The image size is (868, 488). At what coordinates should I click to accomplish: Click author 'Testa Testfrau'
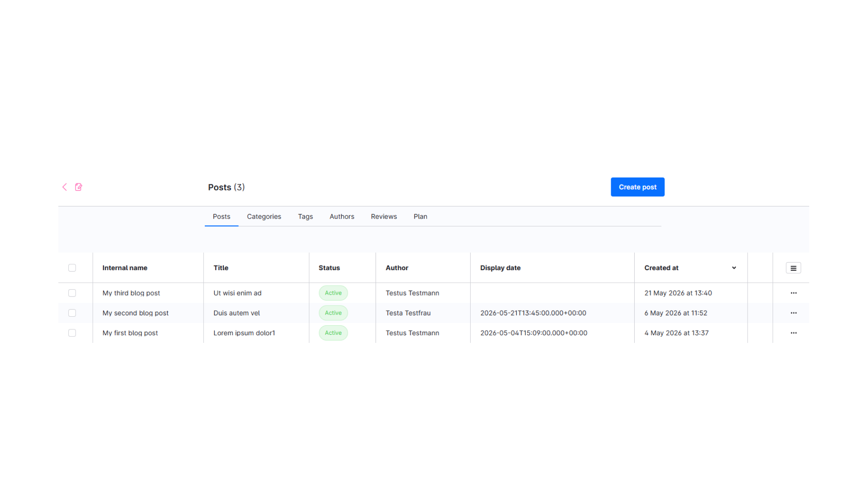pos(408,313)
